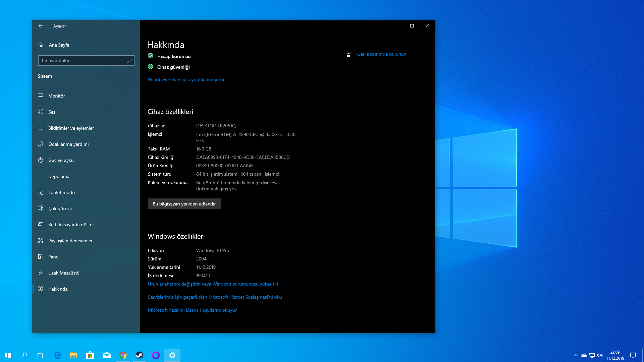Open Steam from taskbar
The width and height of the screenshot is (644, 362).
140,355
